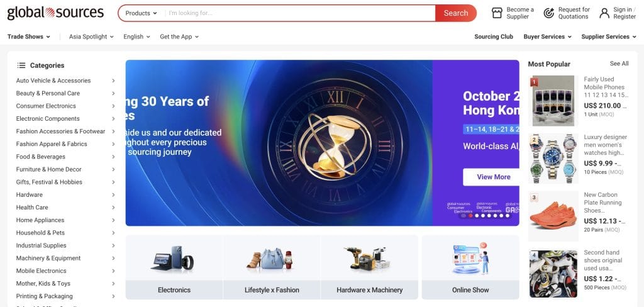Click the Request for Quotations icon
Screen dimensions: 644x307
pos(548,13)
